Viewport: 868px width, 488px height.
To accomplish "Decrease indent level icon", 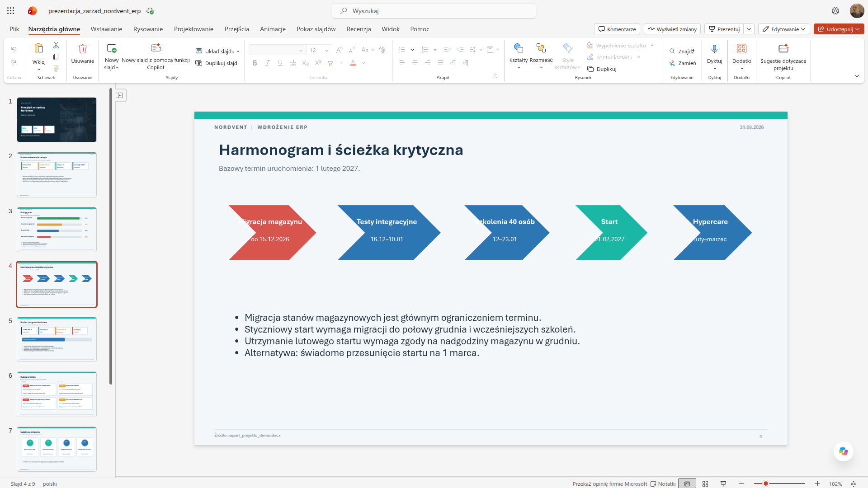I will [447, 50].
